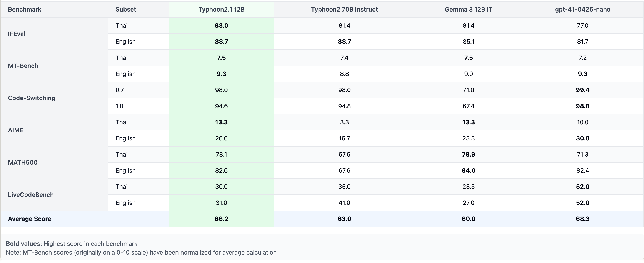Screen dimensions: 644x263
Task: Select the MT-Bench benchmark label
Action: click(23, 66)
